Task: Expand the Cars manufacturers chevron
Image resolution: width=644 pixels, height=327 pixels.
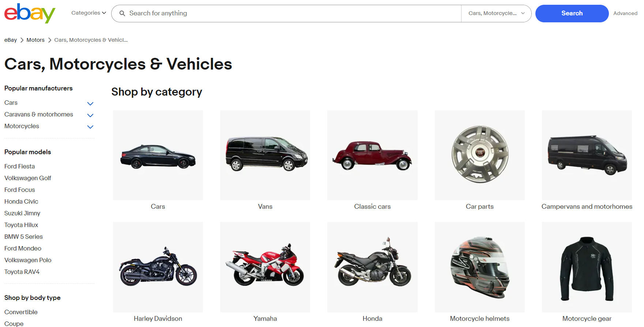Action: (90, 104)
